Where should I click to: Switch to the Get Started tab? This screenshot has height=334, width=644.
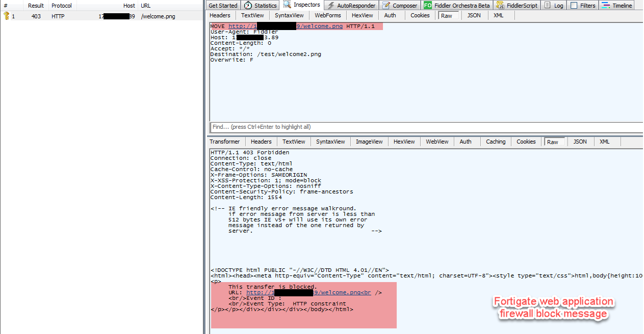point(223,6)
